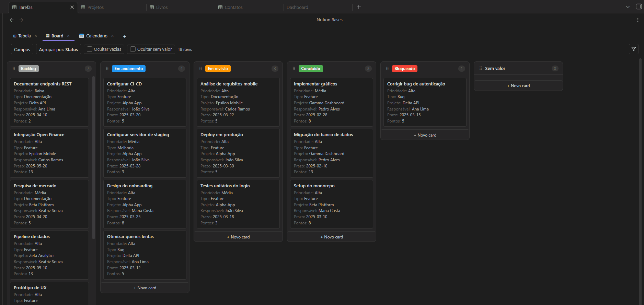644x305 pixels.
Task: Click the red Bloqueado status label
Action: (404, 69)
